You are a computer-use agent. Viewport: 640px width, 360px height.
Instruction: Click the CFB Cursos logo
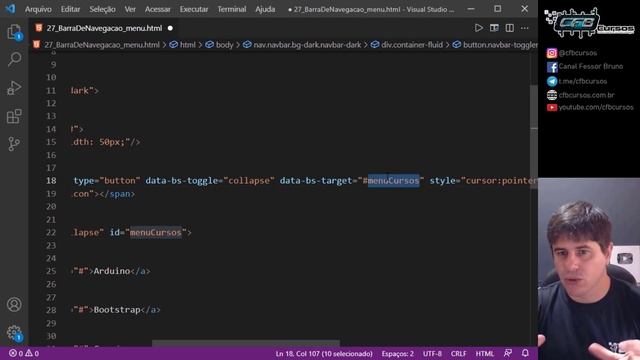point(589,23)
